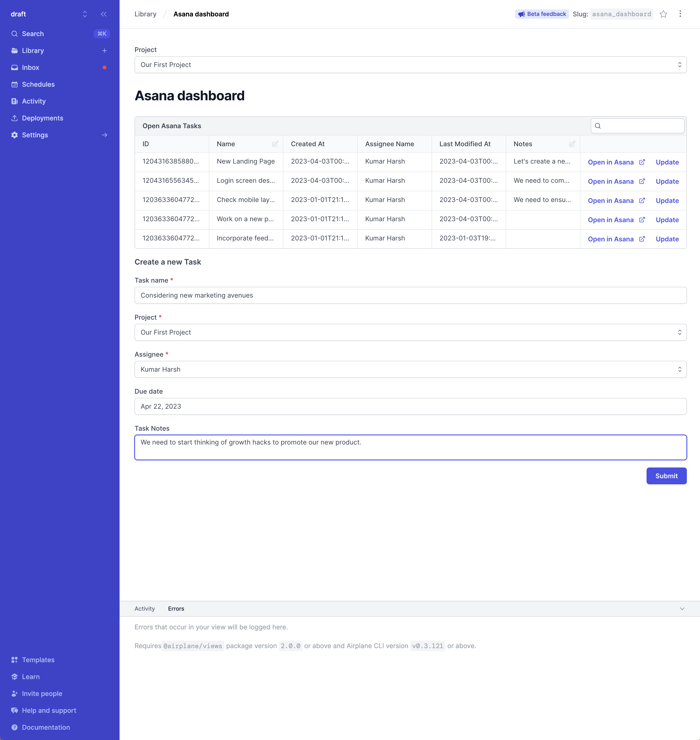Switch to the Activity tab in bottom panel
The image size is (700, 740).
point(144,609)
